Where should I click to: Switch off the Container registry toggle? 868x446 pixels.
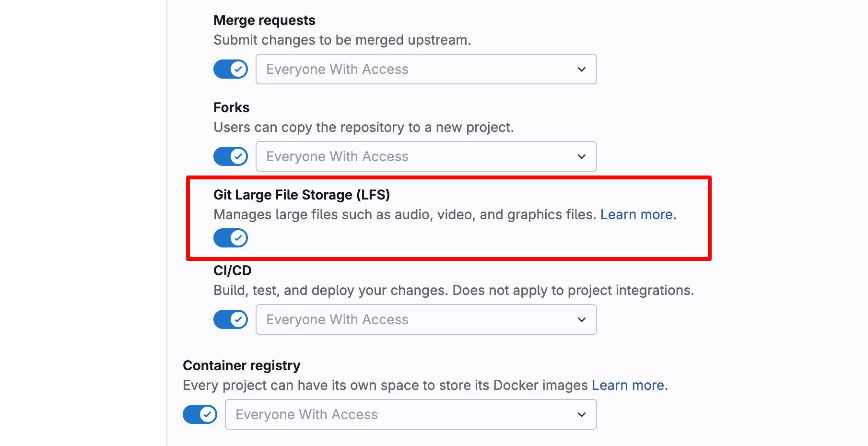[x=200, y=414]
